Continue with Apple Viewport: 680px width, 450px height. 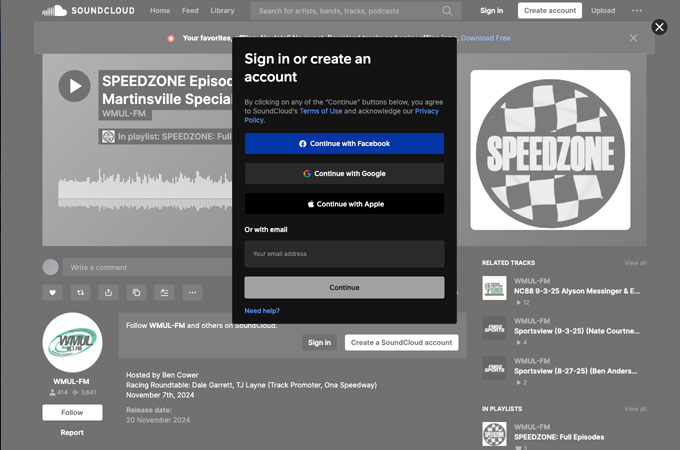pyautogui.click(x=344, y=204)
